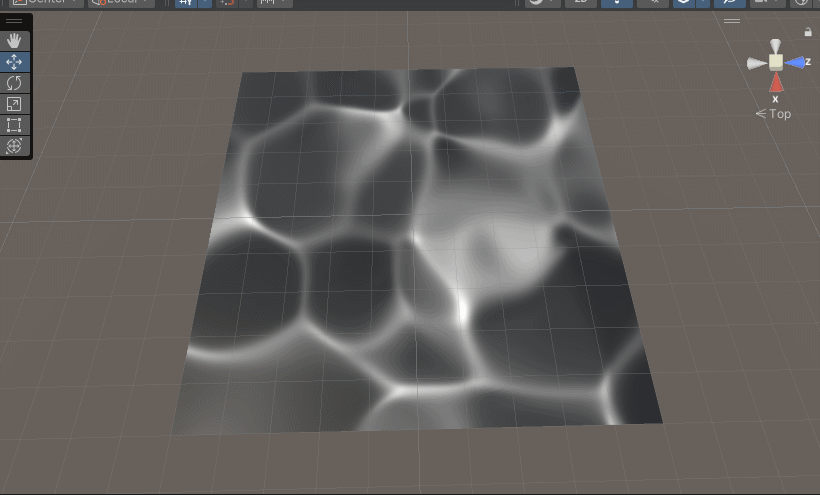This screenshot has width=820, height=495.
Task: Toggle the grid snapping button
Action: coord(226,3)
